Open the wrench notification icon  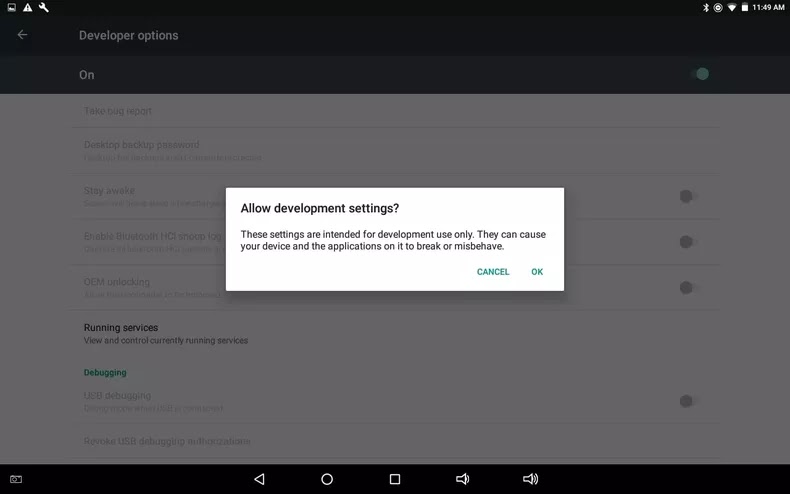[x=44, y=8]
